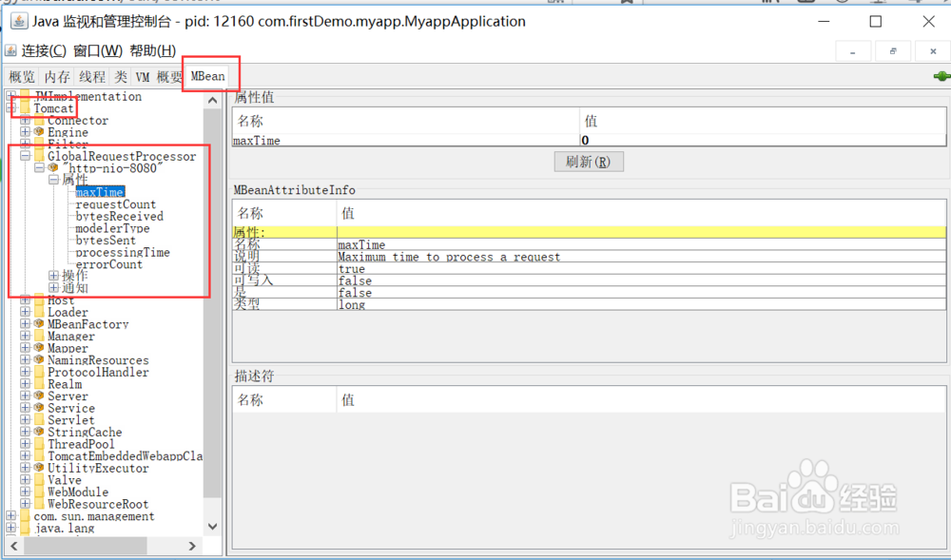Viewport: 951px width, 560px height.
Task: Click the Java icon in title bar
Action: point(19,21)
